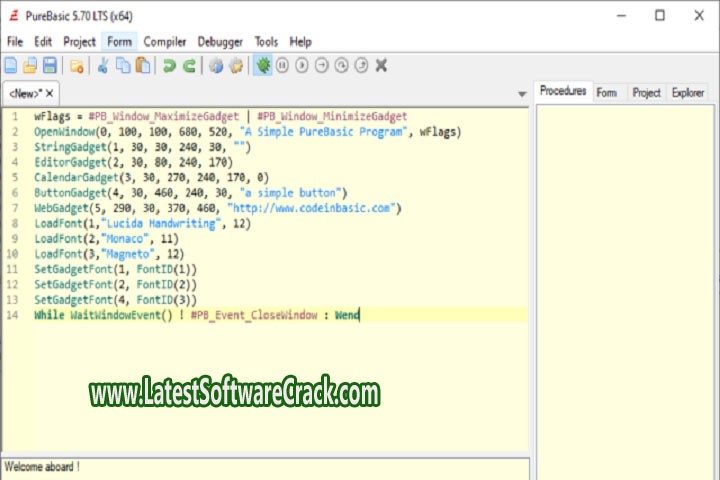The image size is (720, 480).
Task: Select the Form panel tab
Action: 606,92
